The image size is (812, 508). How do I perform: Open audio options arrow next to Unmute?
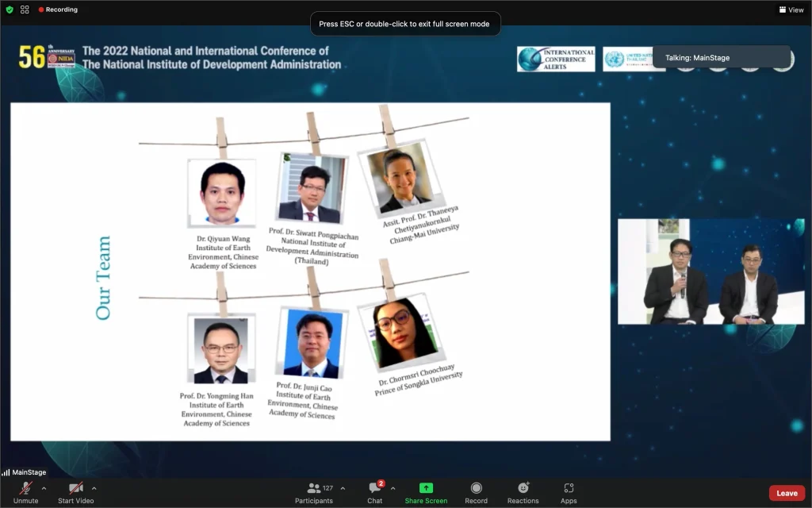point(44,488)
